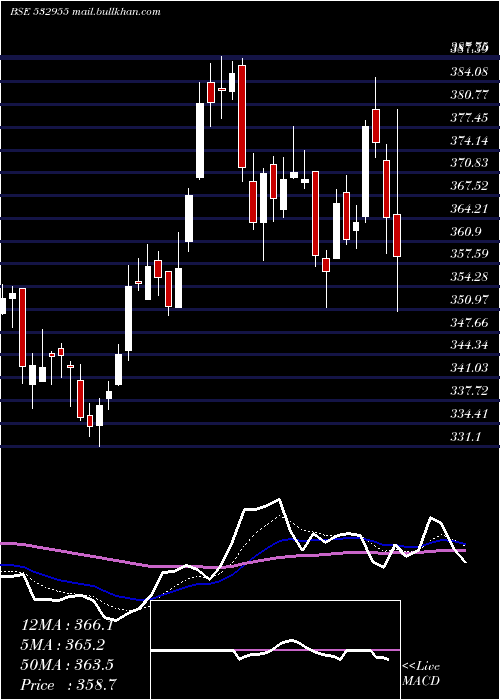The image size is (500, 700).
Task: Click the 377.45 price label
Action: coord(469,117)
